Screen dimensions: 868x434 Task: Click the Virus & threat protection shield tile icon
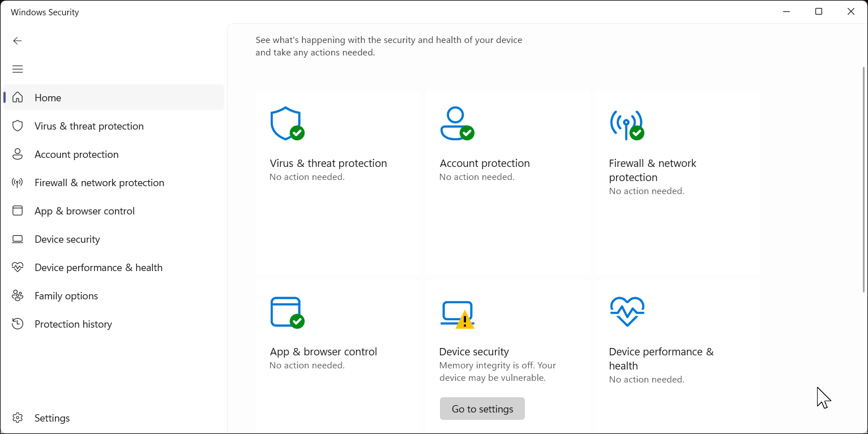[287, 123]
